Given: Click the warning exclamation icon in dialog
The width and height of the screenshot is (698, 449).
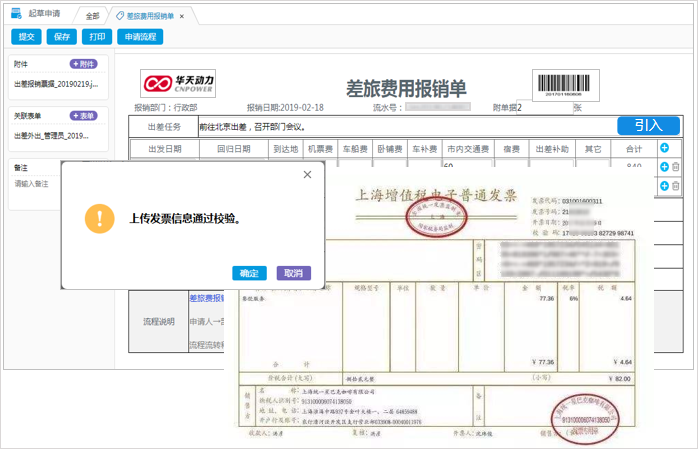Looking at the screenshot, I should [x=100, y=218].
